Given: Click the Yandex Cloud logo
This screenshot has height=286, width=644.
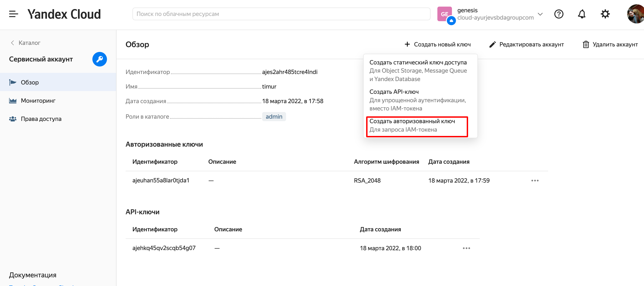Looking at the screenshot, I should pos(64,14).
